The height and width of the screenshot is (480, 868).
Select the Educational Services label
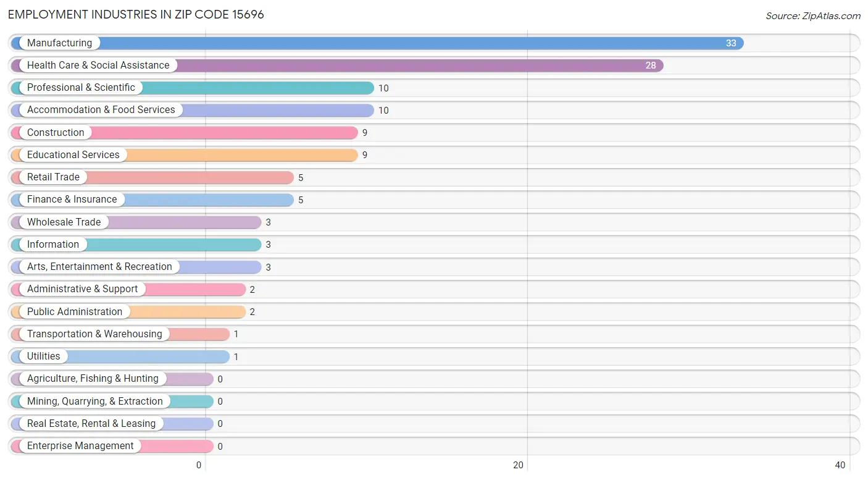pos(73,155)
